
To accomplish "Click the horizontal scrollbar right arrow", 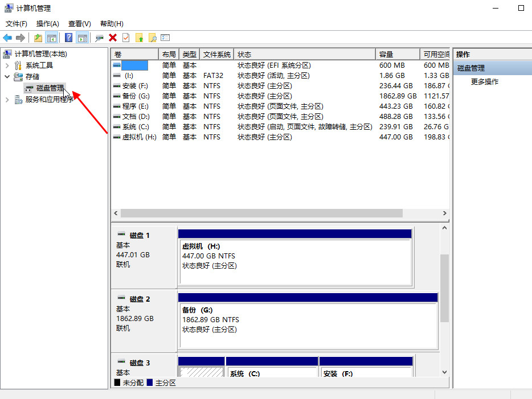I will (445, 213).
